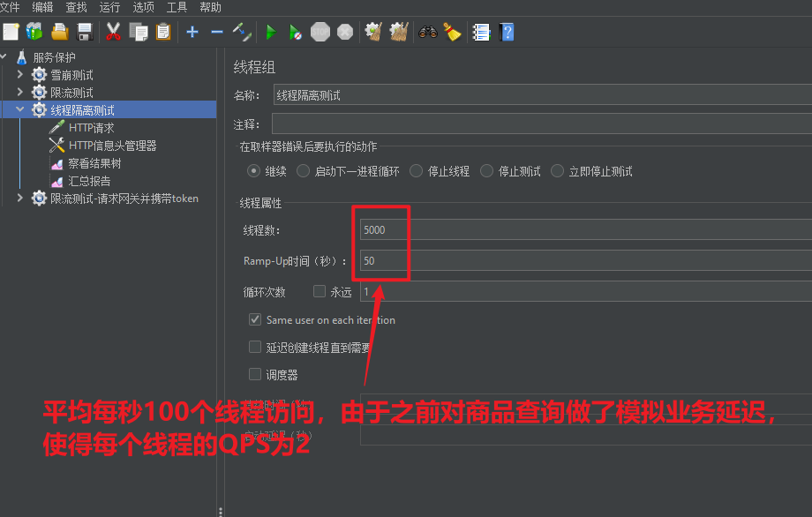Start the test with the green play icon
812x517 pixels.
[x=270, y=31]
